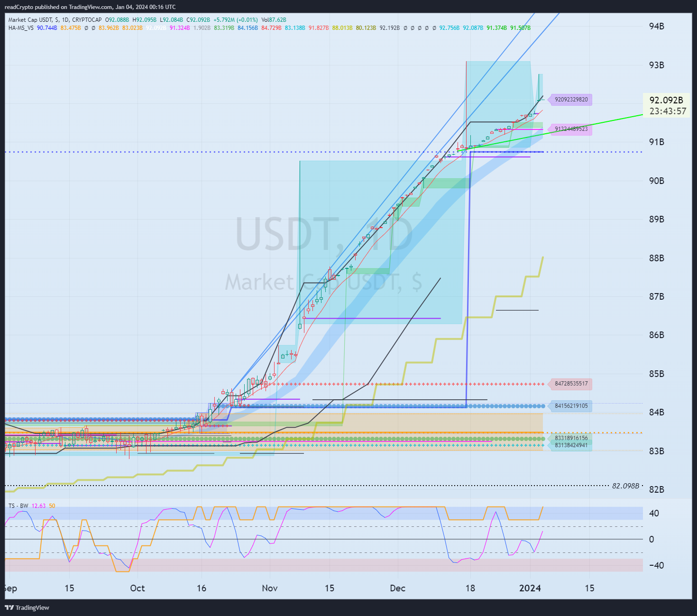This screenshot has height=616, width=697.
Task: Click the green HA-MS_VS value 91.507B
Action: tap(521, 28)
